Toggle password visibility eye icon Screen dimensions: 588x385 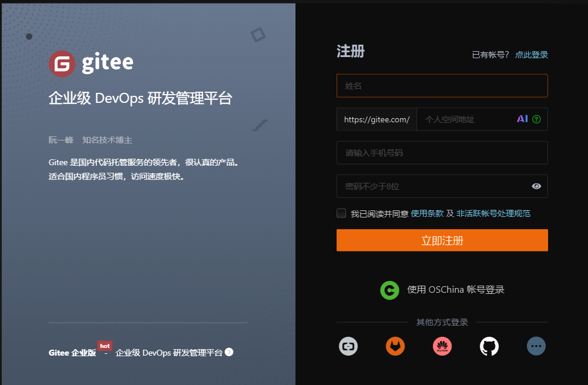coord(536,186)
